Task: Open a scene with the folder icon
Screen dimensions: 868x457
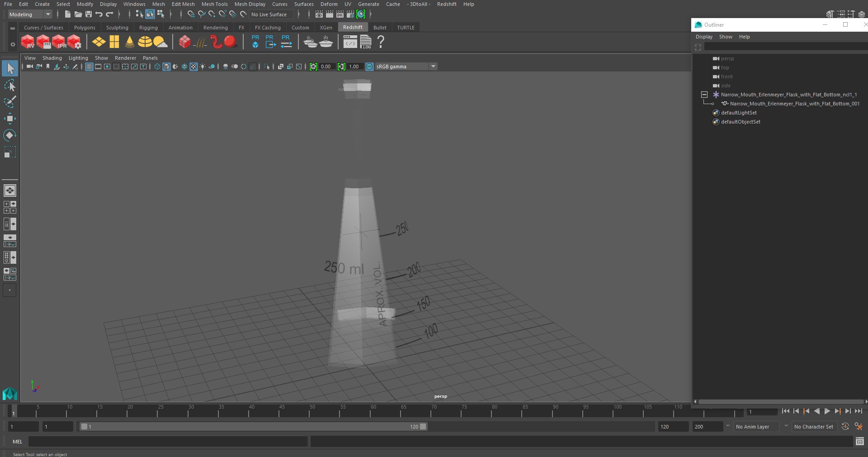Action: (x=78, y=14)
